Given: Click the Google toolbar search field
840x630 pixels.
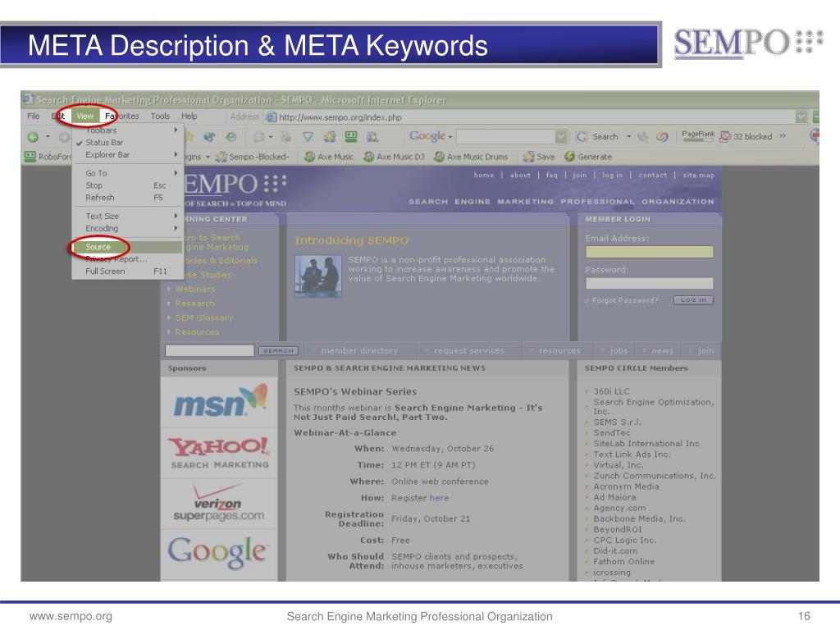Looking at the screenshot, I should tap(506, 137).
